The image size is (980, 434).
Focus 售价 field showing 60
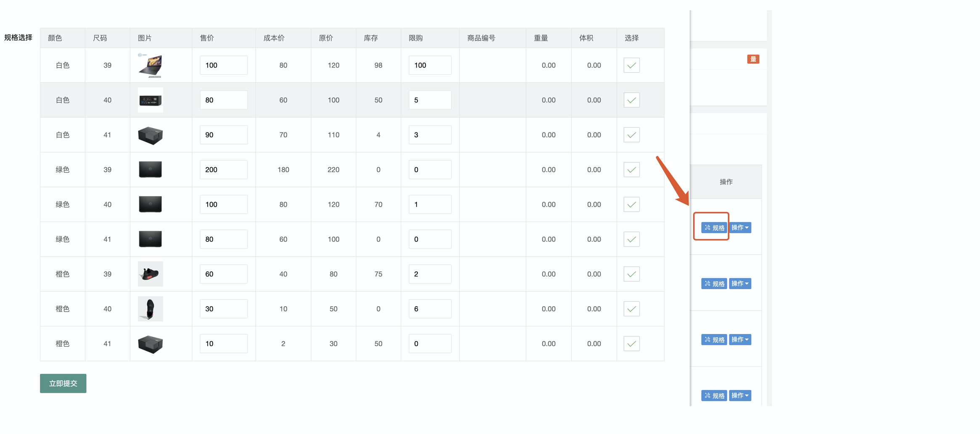[x=224, y=274]
